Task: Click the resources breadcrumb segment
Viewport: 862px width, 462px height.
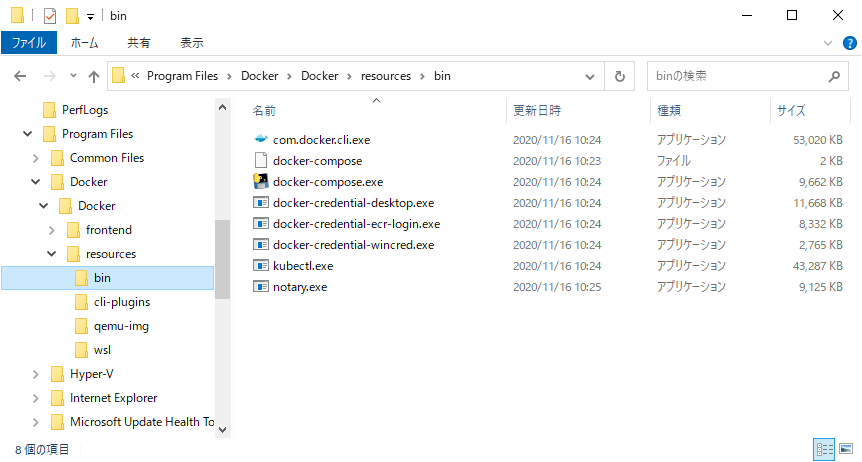Action: pos(386,76)
